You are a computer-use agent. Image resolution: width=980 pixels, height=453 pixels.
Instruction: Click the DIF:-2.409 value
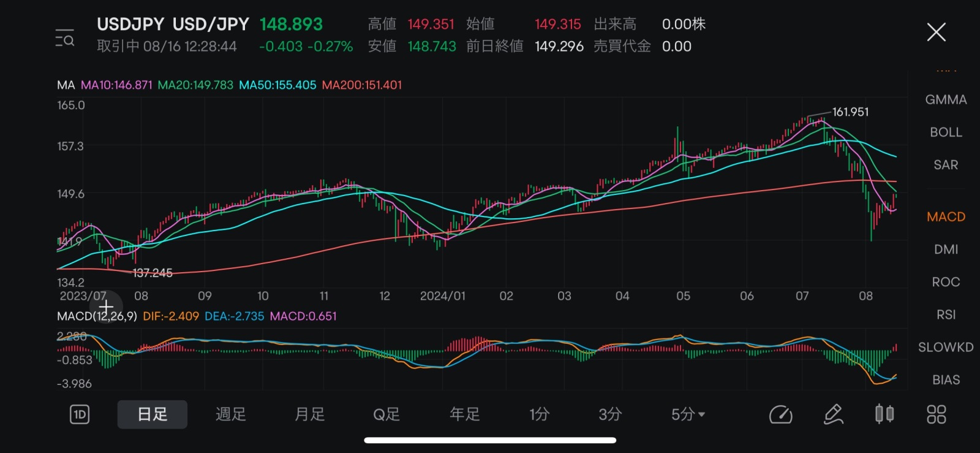[171, 316]
